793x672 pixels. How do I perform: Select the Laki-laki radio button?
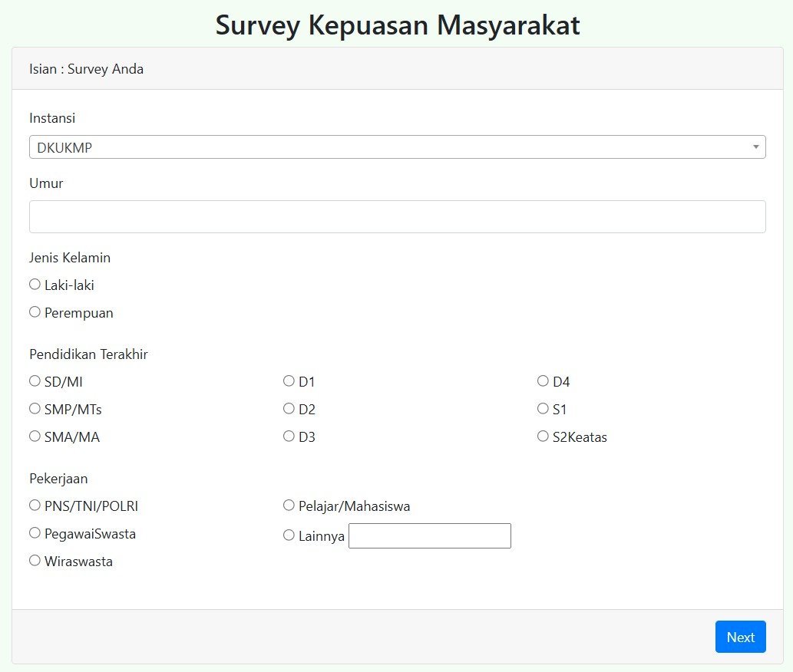click(35, 285)
